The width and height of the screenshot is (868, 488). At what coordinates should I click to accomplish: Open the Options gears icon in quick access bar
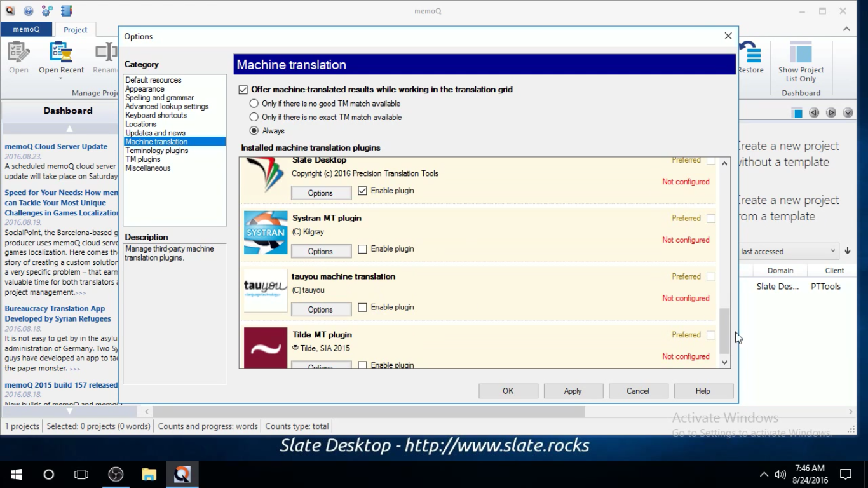[47, 11]
